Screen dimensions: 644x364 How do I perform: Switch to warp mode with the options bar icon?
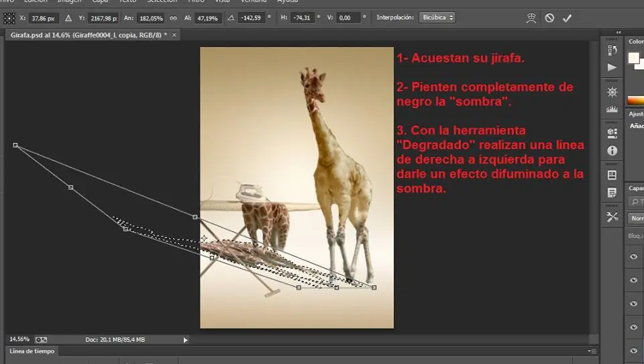click(x=531, y=18)
